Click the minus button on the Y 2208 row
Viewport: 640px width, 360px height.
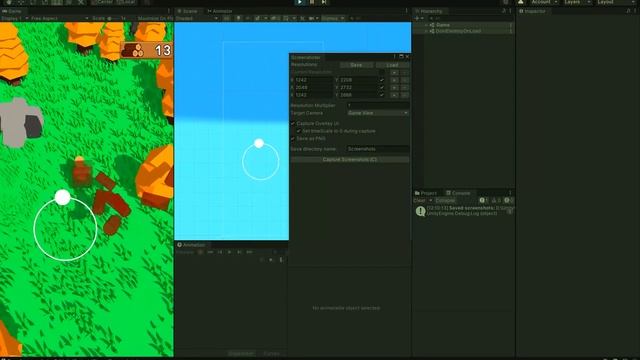pyautogui.click(x=404, y=80)
